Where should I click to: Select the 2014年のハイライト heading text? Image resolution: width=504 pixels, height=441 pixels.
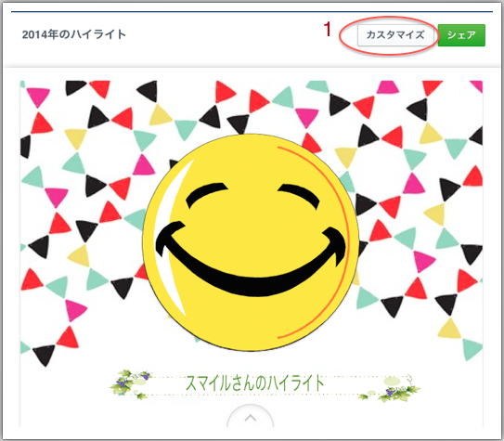coord(74,34)
